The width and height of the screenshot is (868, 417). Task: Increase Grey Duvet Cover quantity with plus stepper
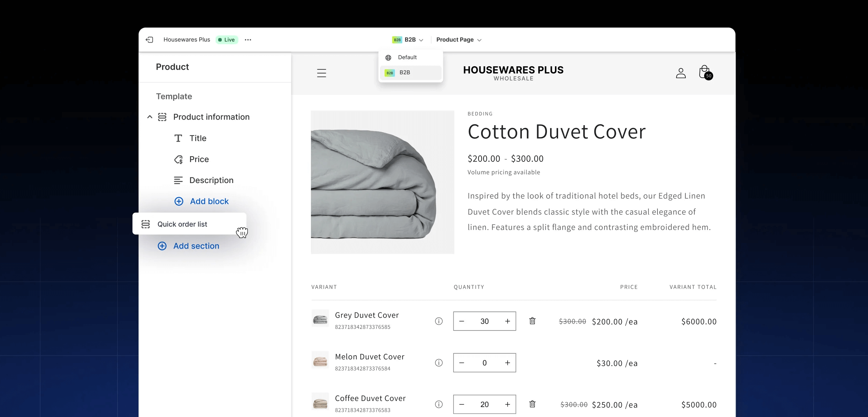[508, 321]
